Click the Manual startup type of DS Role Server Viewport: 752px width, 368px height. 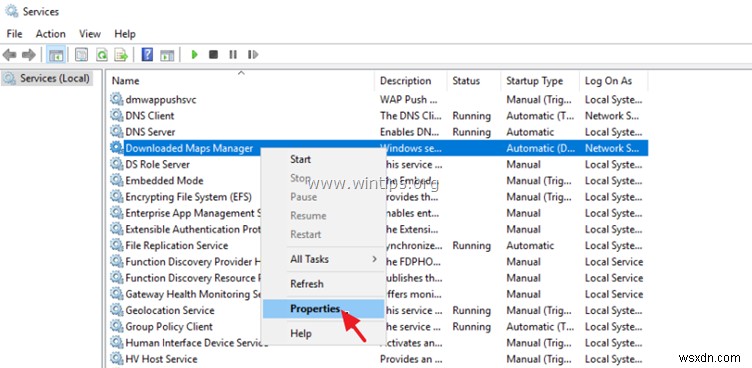coord(523,165)
